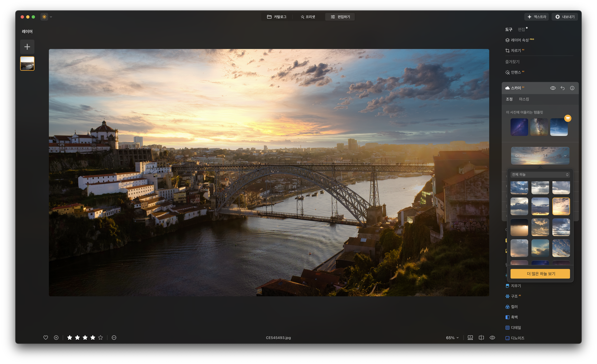
Task: Expand the 전체 하늘 category dropdown
Action: coord(540,174)
